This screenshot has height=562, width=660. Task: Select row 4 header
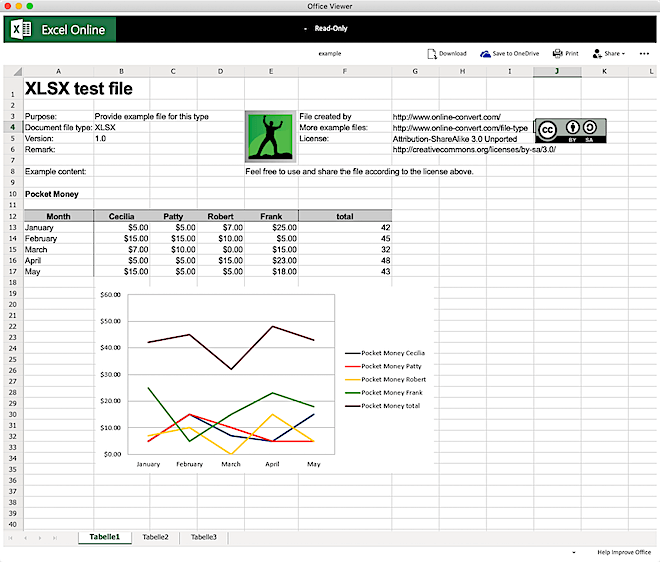coord(13,127)
